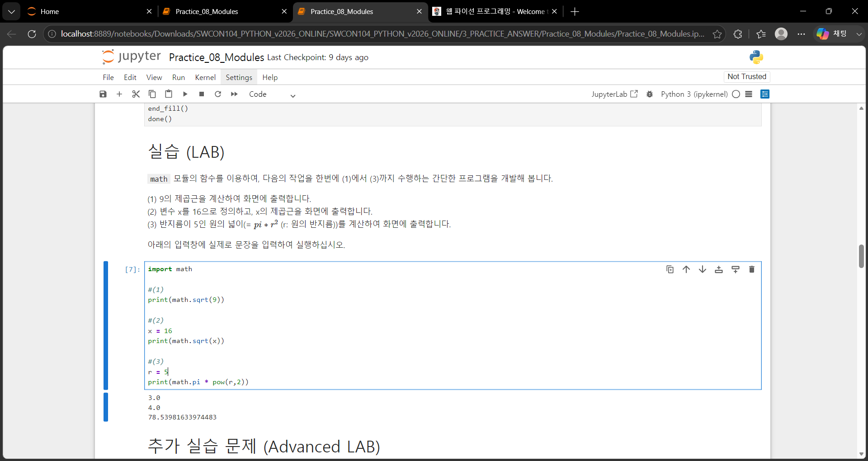Open browser extensions puzzle icon
Image resolution: width=868 pixels, height=461 pixels.
point(738,34)
